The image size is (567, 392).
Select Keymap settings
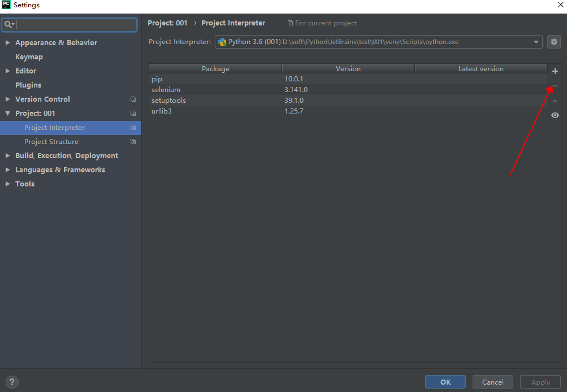coord(29,56)
